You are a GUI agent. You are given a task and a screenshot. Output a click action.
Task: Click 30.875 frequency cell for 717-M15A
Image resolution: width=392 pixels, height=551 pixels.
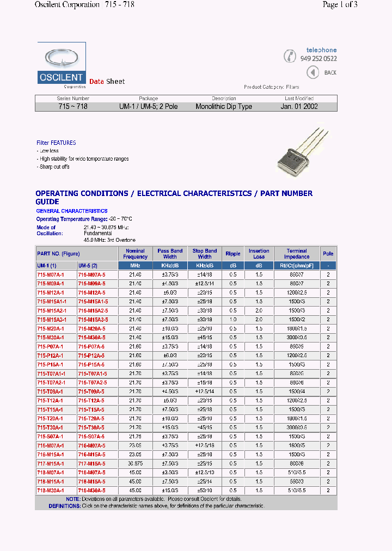[x=135, y=463]
